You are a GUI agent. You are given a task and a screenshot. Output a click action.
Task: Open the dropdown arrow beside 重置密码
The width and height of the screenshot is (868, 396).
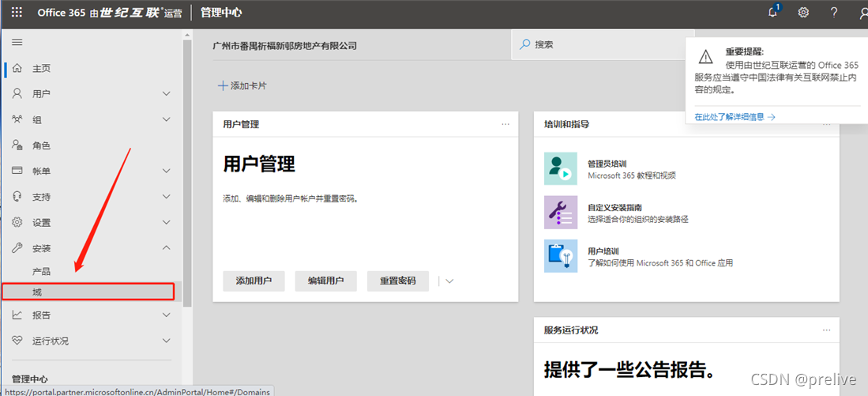point(449,281)
